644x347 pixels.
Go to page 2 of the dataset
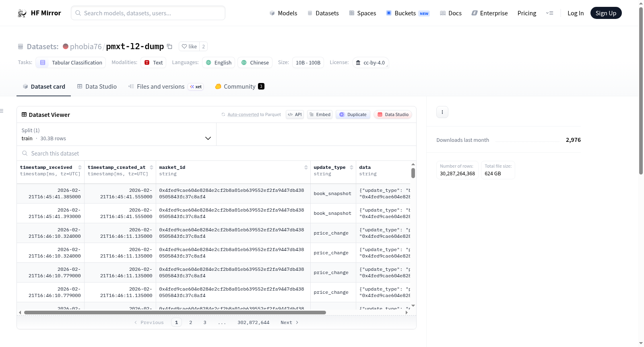tap(191, 322)
